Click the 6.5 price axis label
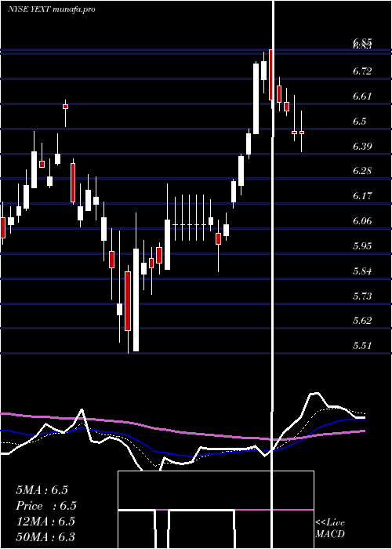This screenshot has height=549, width=392. click(x=359, y=122)
